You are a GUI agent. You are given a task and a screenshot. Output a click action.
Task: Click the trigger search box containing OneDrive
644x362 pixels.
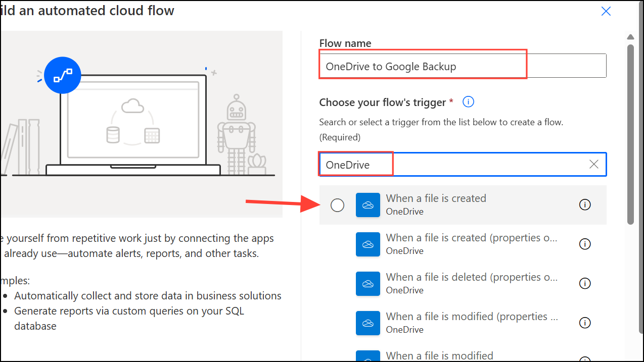tap(463, 165)
